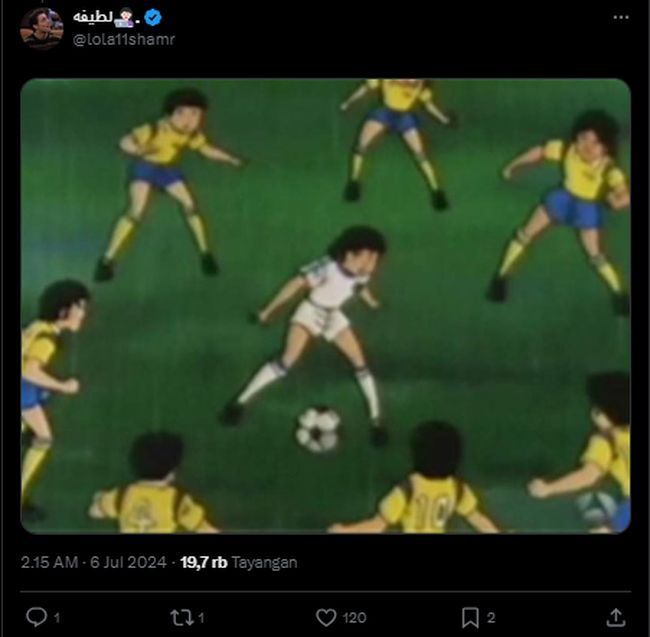Click the emoji beside the display name
Screen dimensions: 650x637
pyautogui.click(x=124, y=17)
